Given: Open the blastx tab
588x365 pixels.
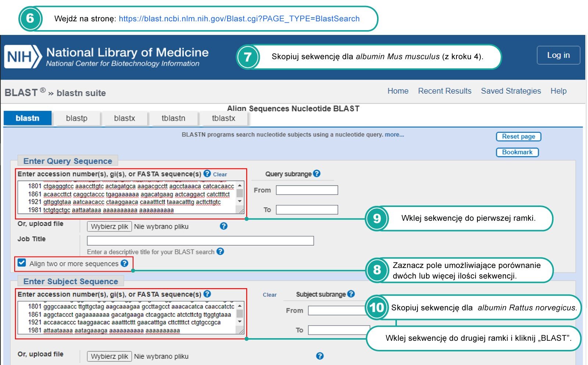Looking at the screenshot, I should [124, 118].
